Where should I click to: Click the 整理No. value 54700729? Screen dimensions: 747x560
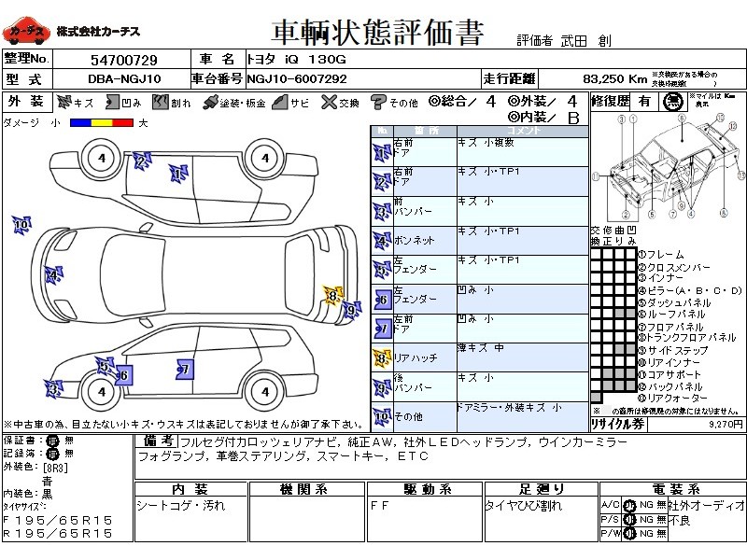tap(124, 60)
